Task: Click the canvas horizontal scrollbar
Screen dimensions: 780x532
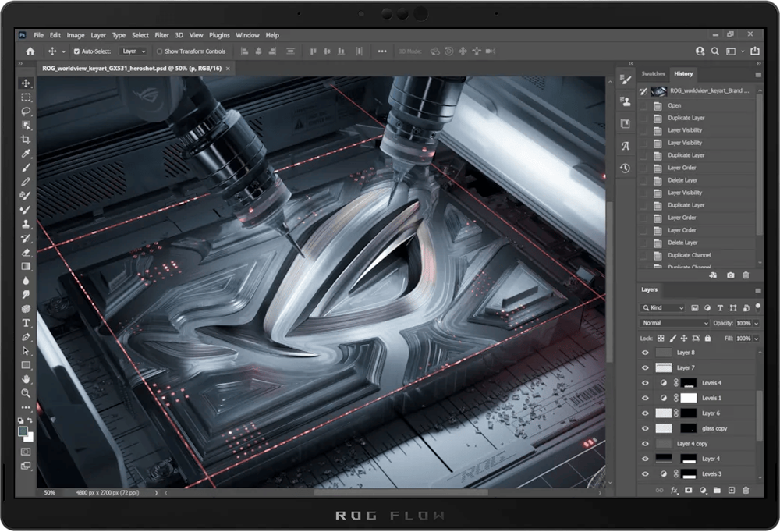Action: (x=401, y=493)
